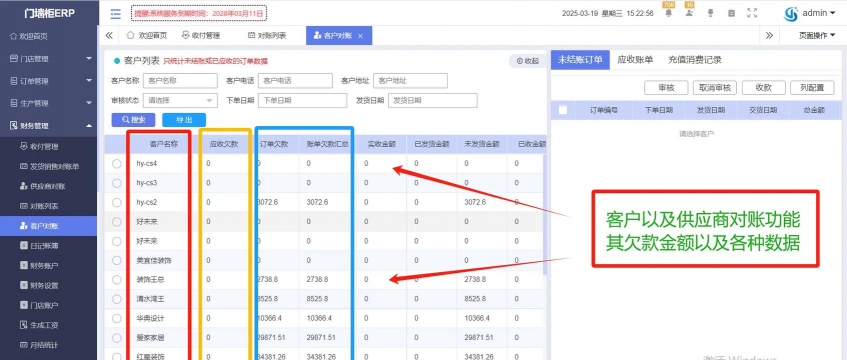Tick the select-all checkbox in order table
Screen dimensions: 847x360
563,110
